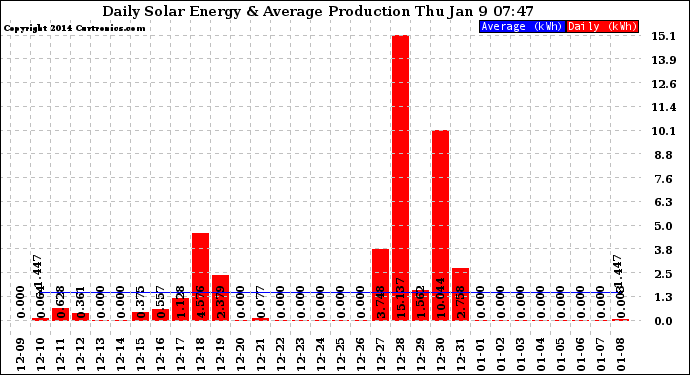Click the red bar for 12-29

(421, 305)
